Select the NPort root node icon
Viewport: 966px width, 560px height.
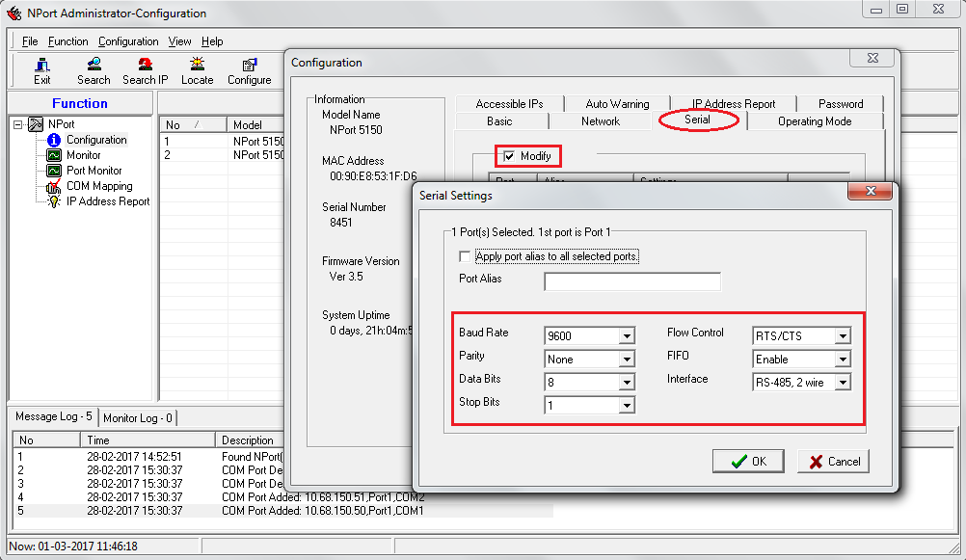coord(36,124)
